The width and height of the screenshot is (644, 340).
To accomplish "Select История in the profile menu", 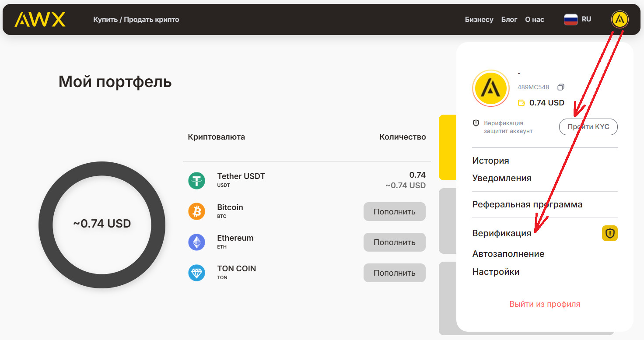I will click(490, 161).
